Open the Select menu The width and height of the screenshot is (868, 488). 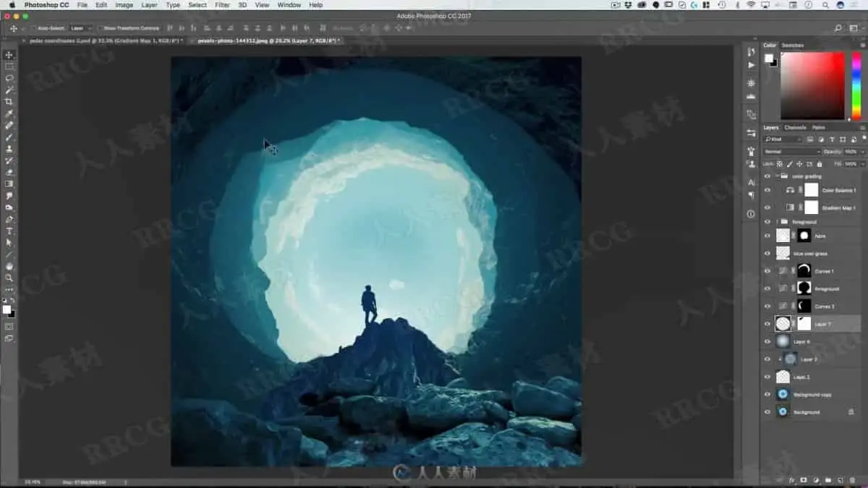tap(197, 5)
